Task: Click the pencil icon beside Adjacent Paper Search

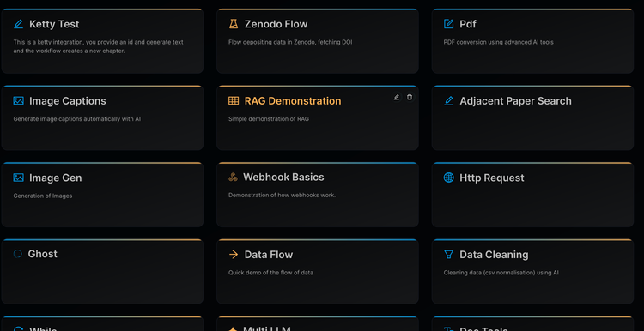Action: point(448,101)
